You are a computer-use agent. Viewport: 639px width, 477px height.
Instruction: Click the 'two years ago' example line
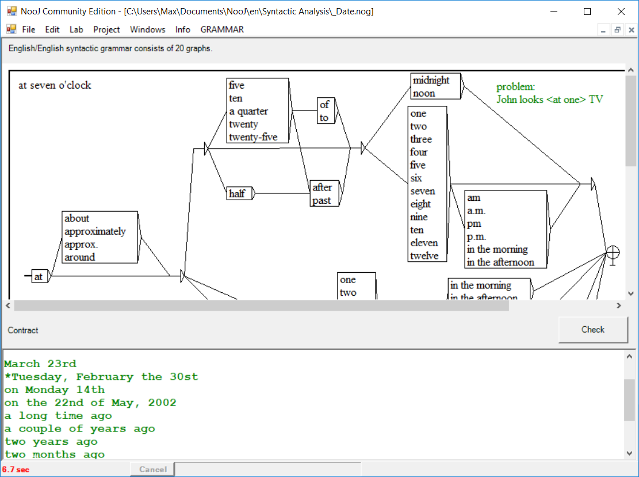click(x=52, y=441)
